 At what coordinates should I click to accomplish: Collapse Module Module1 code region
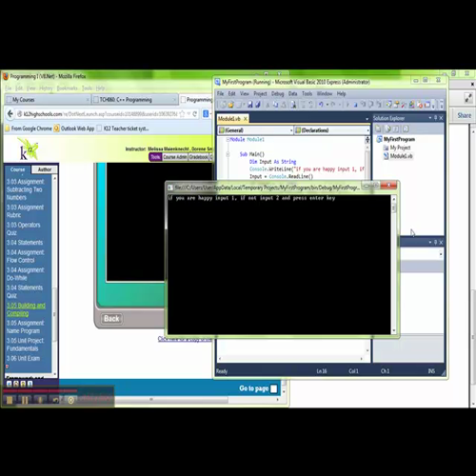click(228, 139)
